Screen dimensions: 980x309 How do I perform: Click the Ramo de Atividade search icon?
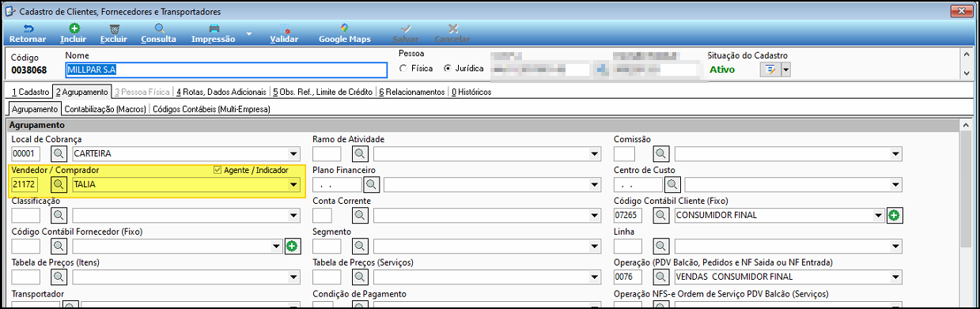click(360, 153)
